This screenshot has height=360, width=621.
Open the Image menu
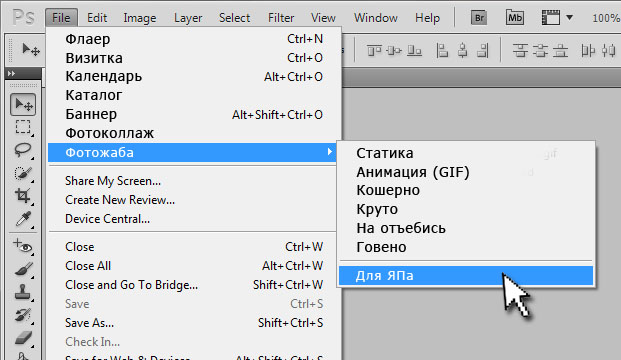[140, 18]
